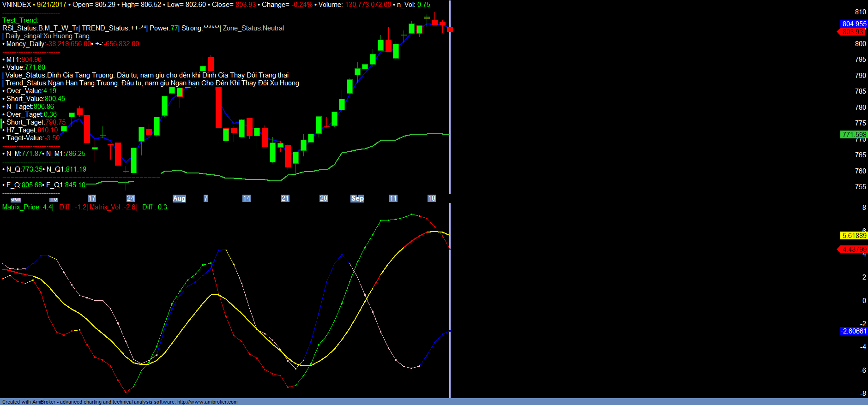Click the VNINDEX symbol title
The image size is (868, 405).
[x=17, y=5]
